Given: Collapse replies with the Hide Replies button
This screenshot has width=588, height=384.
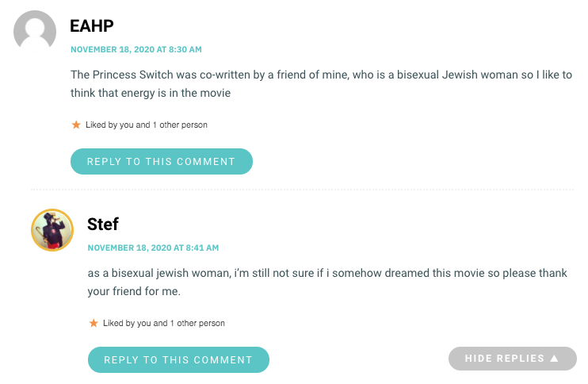Looking at the screenshot, I should coord(512,359).
